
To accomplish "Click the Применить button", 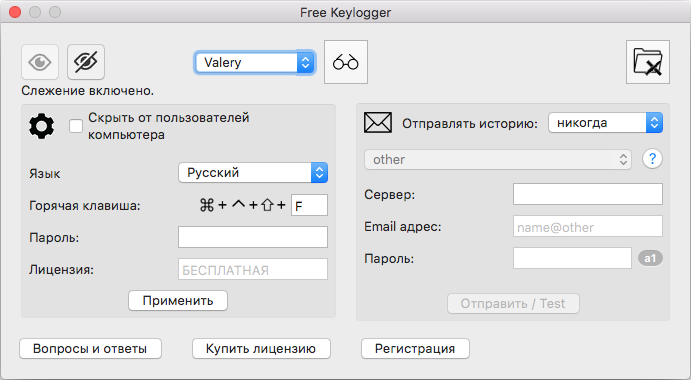I will pyautogui.click(x=178, y=301).
